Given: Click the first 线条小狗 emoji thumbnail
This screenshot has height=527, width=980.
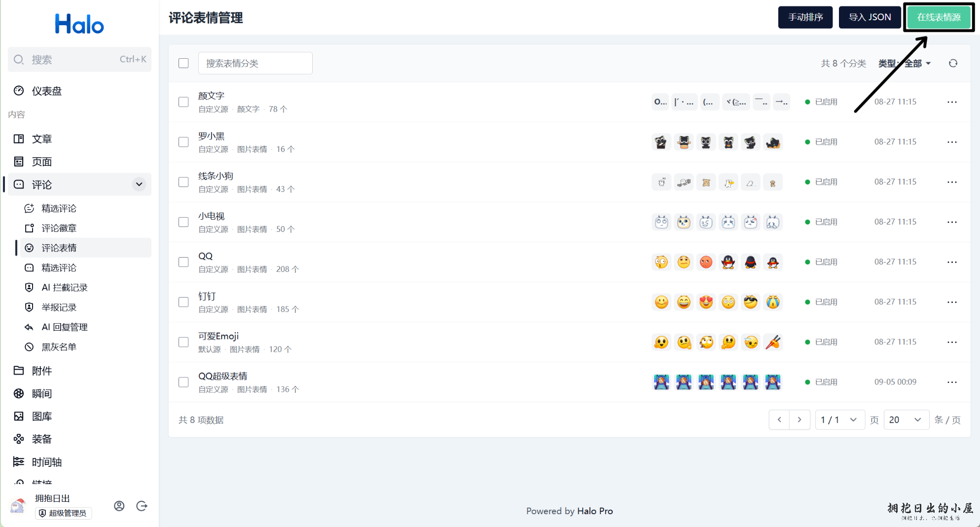Looking at the screenshot, I should pos(661,182).
